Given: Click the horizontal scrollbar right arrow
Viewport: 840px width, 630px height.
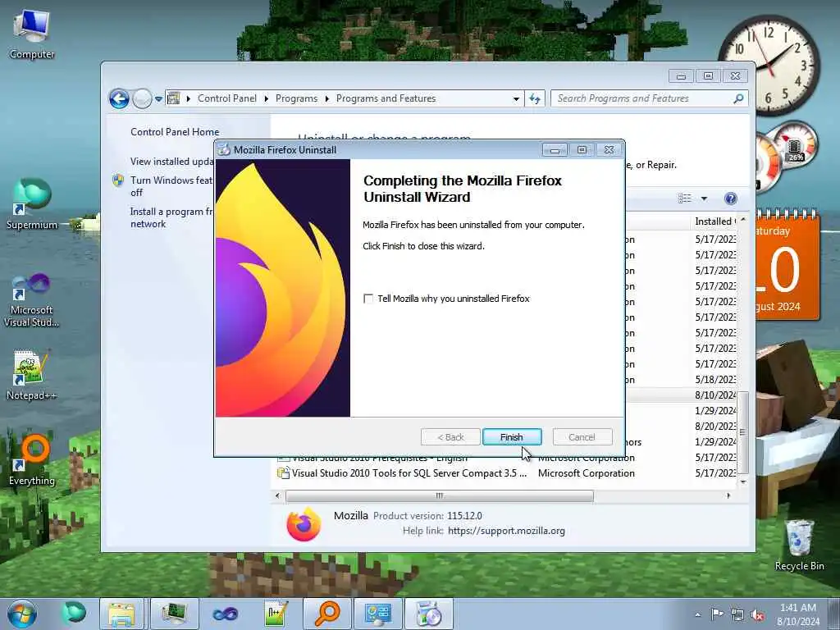Looking at the screenshot, I should (728, 496).
